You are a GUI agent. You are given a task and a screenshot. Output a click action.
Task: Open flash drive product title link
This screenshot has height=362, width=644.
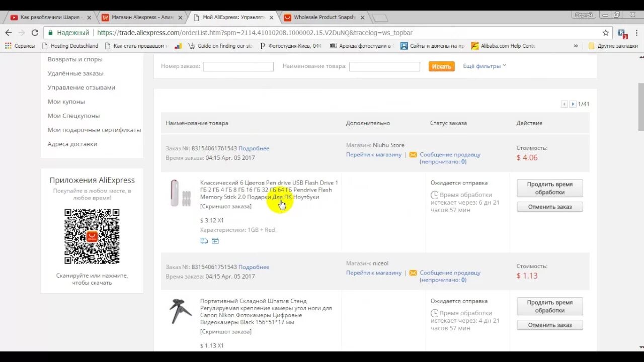click(269, 190)
